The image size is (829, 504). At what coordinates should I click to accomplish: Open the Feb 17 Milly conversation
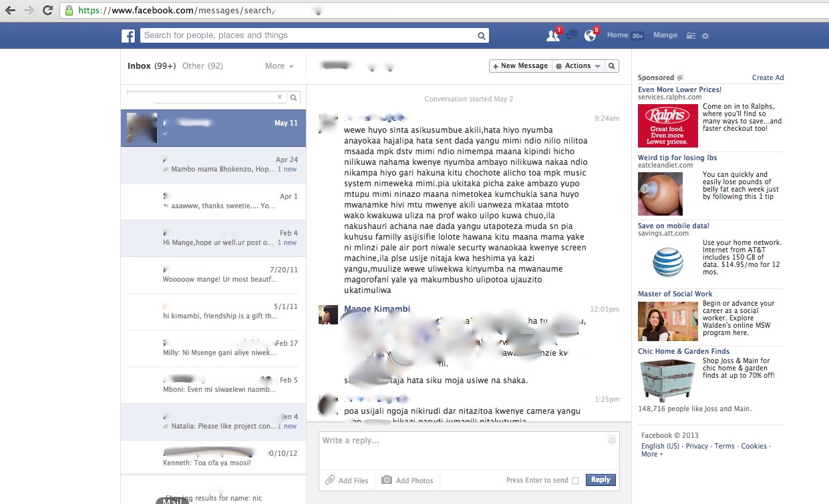(213, 348)
